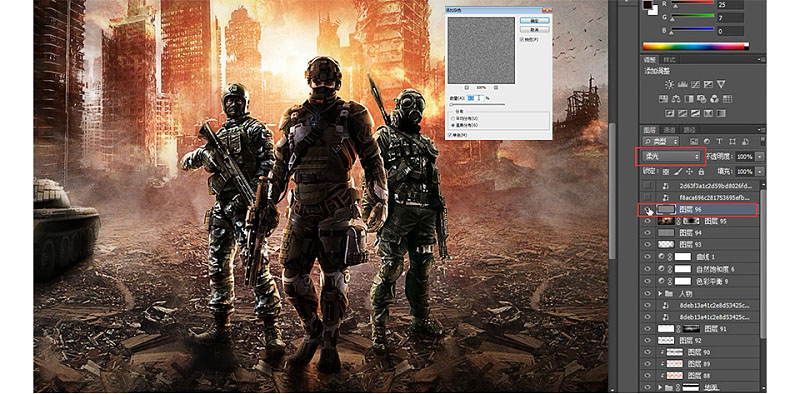Zoom in the noise preview in dialog

tap(495, 88)
